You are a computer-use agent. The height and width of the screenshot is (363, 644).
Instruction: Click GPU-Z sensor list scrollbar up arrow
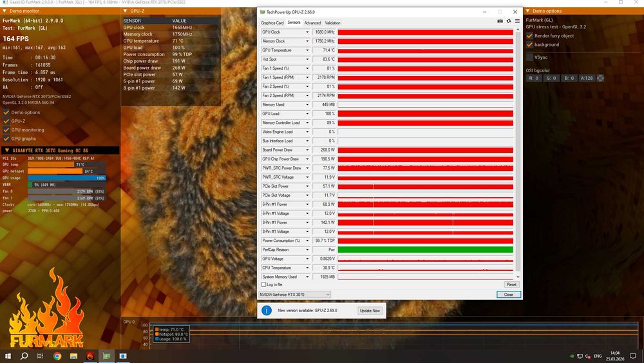coord(518,30)
